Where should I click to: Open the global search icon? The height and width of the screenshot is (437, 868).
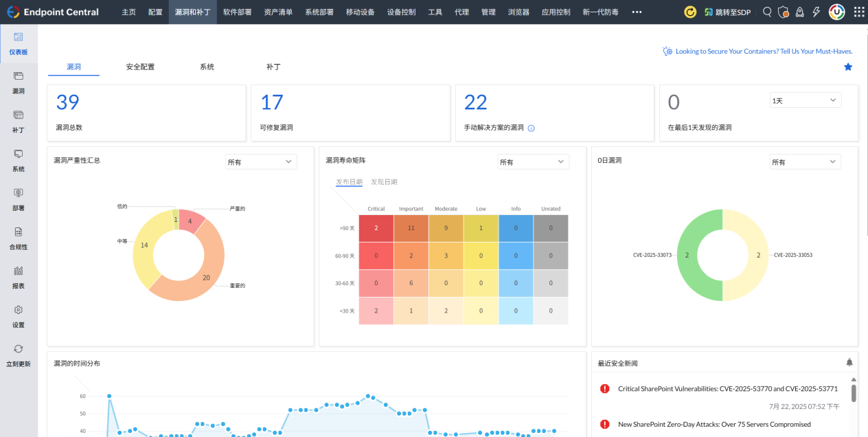(767, 12)
